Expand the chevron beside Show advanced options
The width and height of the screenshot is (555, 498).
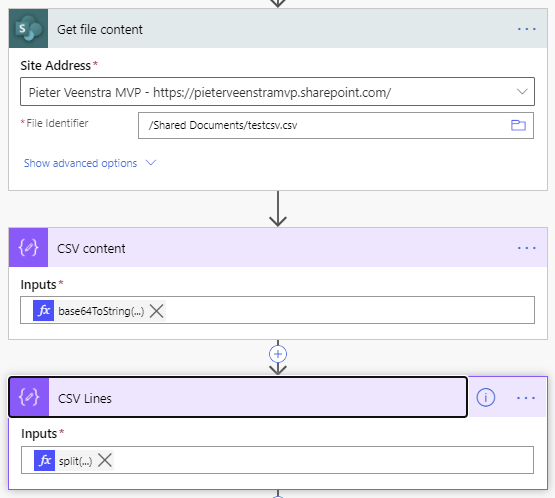[x=151, y=163]
